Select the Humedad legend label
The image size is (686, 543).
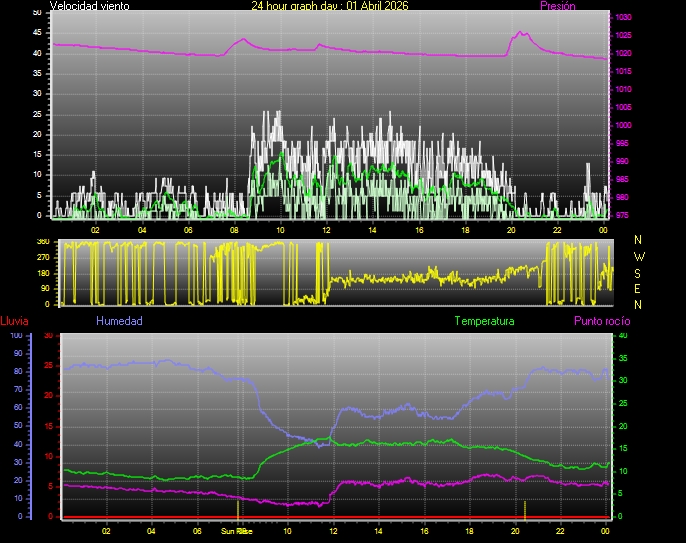[x=119, y=321]
